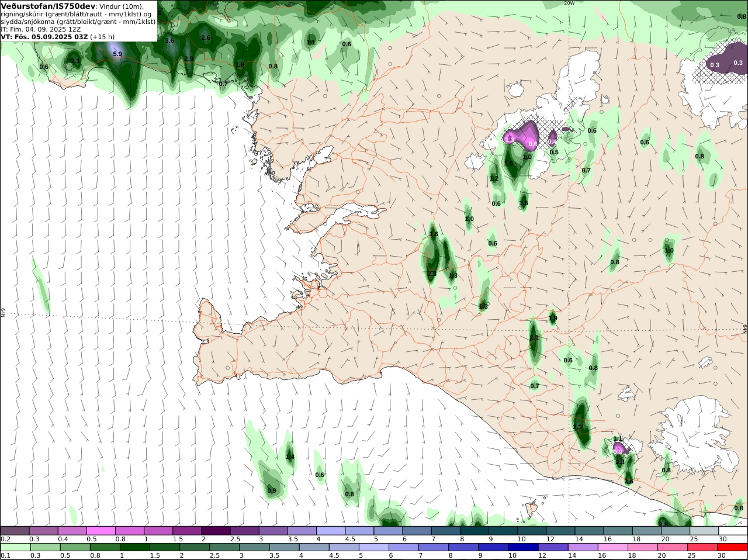Click the 5.9 precipitation value on the map

click(117, 54)
